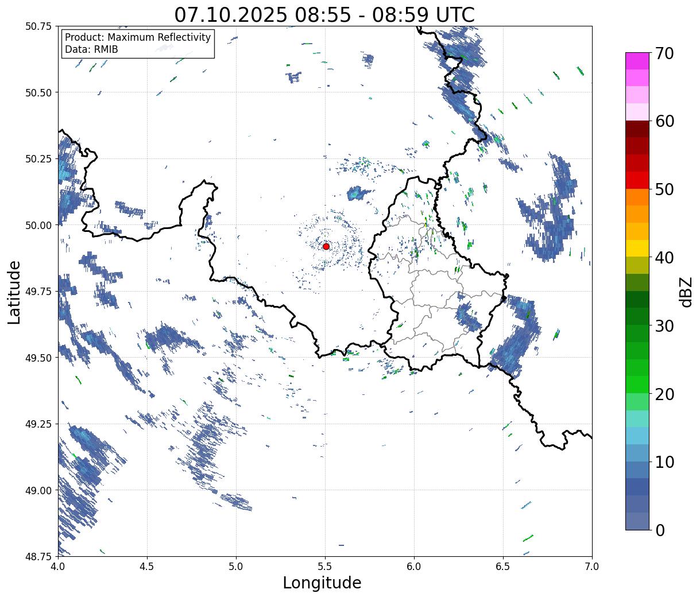
Task: Click the 'Data: RMIB' label
Action: (x=91, y=49)
